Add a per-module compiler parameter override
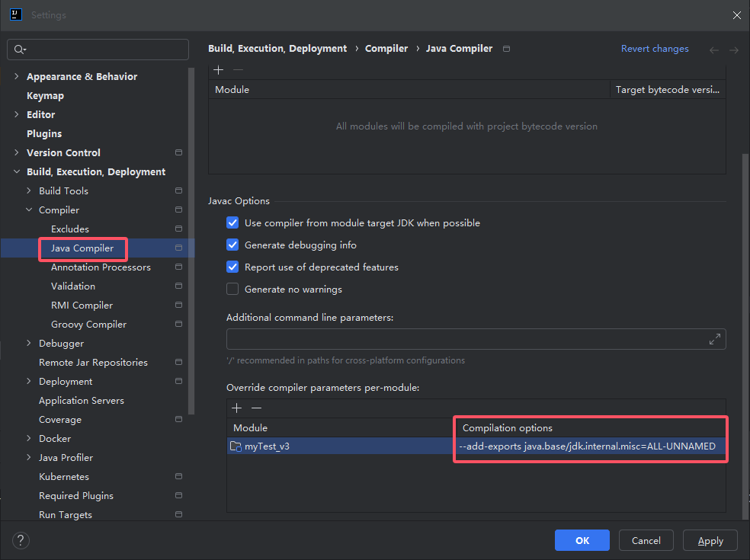 pos(237,408)
